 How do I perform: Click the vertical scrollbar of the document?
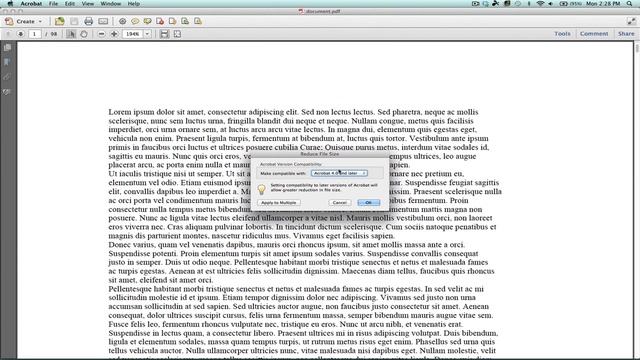(x=637, y=200)
